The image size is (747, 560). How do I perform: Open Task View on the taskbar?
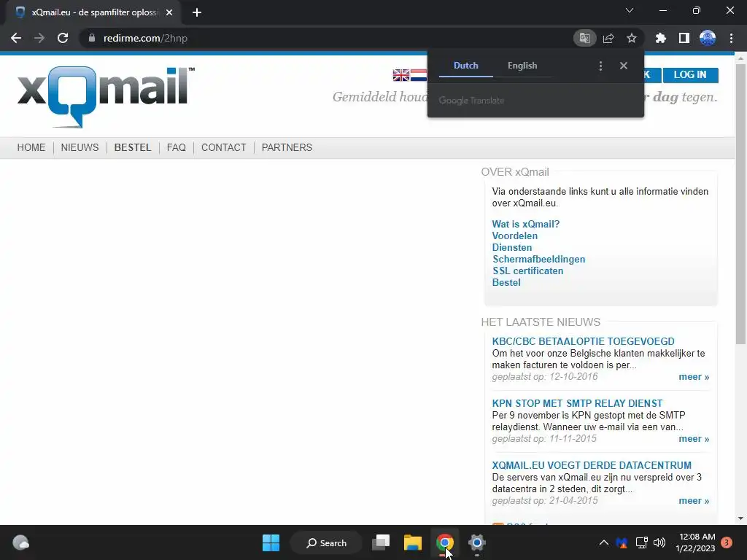pyautogui.click(x=381, y=542)
